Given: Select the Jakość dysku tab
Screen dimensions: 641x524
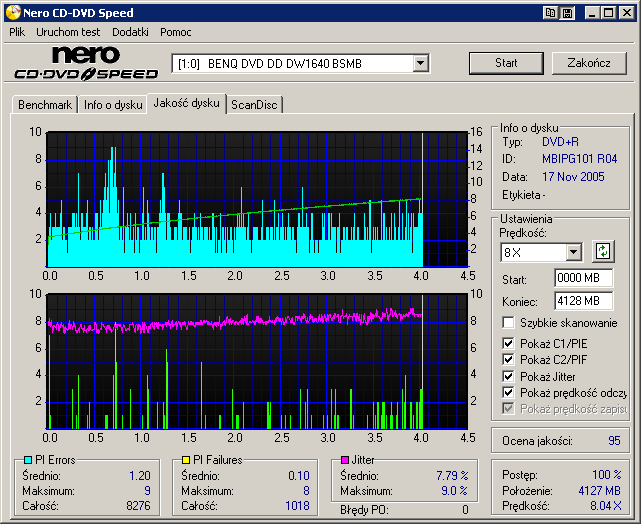Looking at the screenshot, I should [186, 103].
